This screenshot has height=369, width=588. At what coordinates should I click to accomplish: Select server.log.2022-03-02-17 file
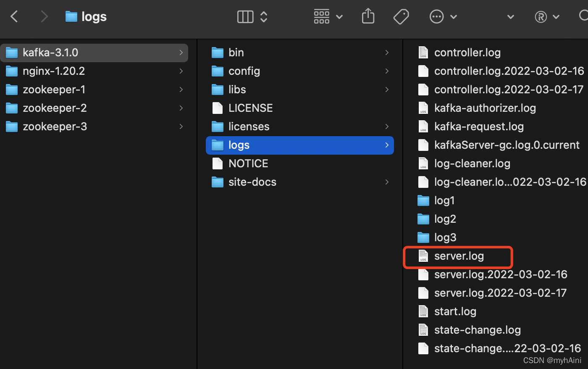500,293
